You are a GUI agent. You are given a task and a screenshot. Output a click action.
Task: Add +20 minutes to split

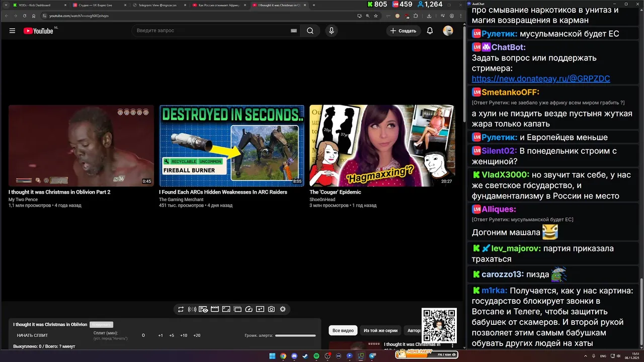coord(197,335)
